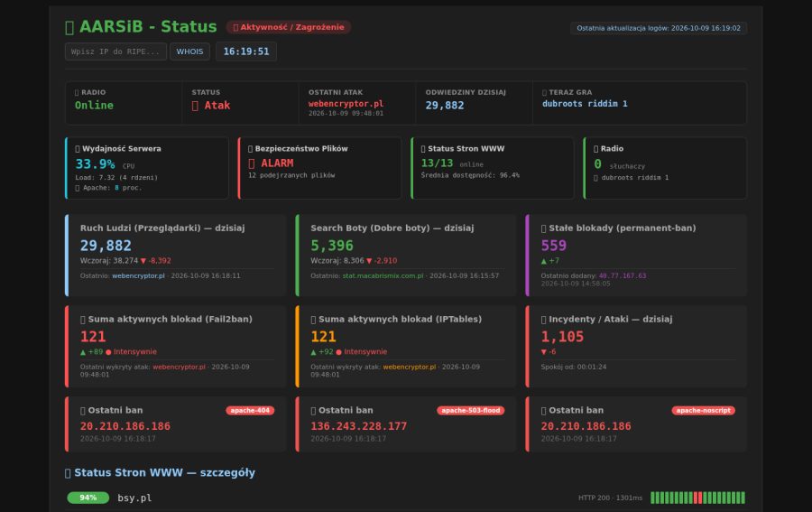Click the IP 40.77.167.63
This screenshot has width=812, height=512.
(623, 275)
